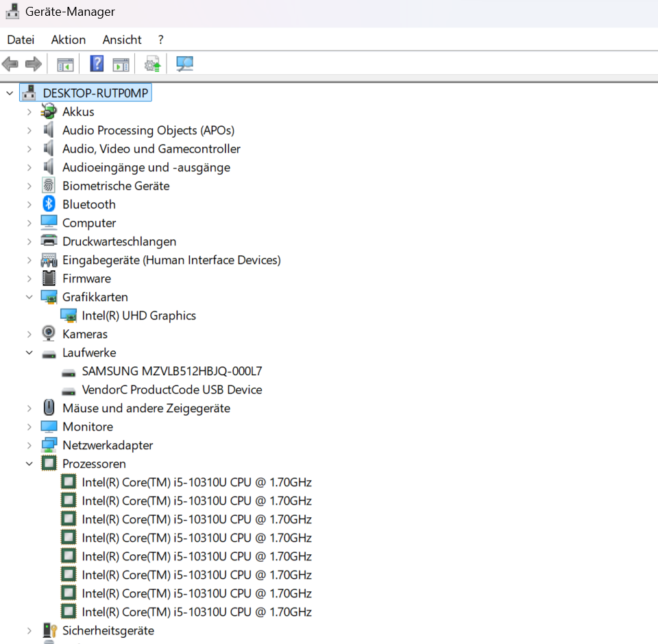Select Intel(R) UHD Graphics entry
This screenshot has width=658, height=644.
139,315
